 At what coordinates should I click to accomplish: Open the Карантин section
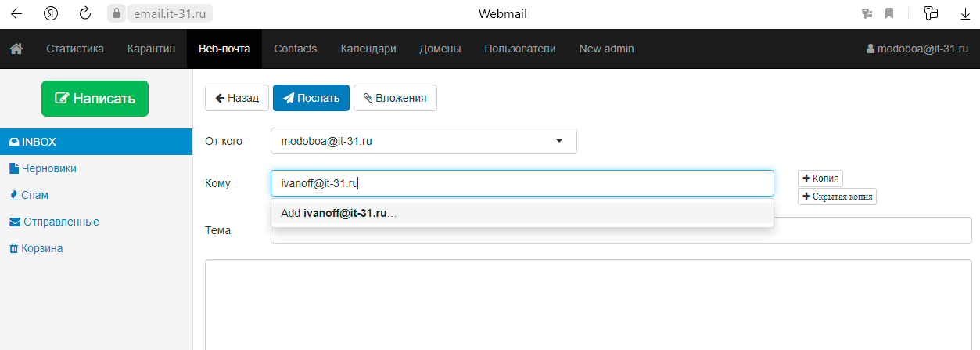[151, 49]
